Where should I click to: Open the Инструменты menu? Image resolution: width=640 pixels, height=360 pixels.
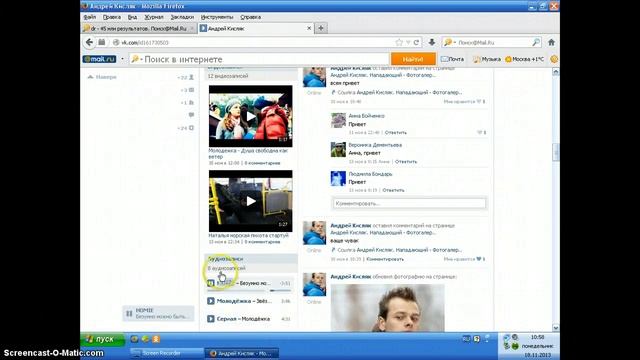pos(217,17)
